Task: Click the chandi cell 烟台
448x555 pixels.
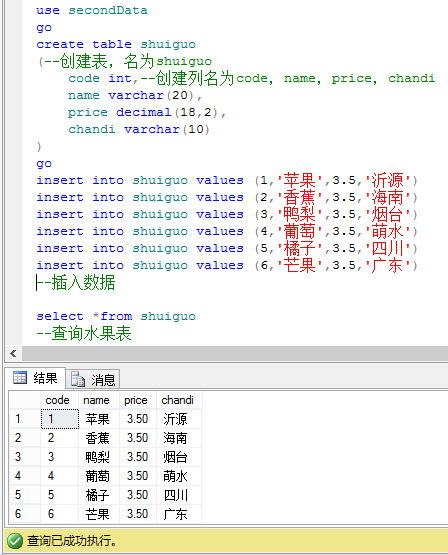Action: 179,457
